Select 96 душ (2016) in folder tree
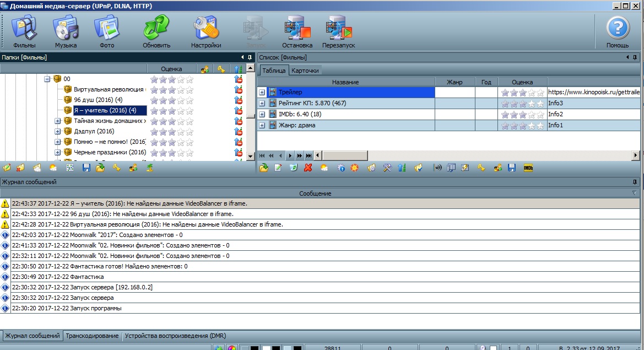The height and width of the screenshot is (350, 644). click(98, 100)
